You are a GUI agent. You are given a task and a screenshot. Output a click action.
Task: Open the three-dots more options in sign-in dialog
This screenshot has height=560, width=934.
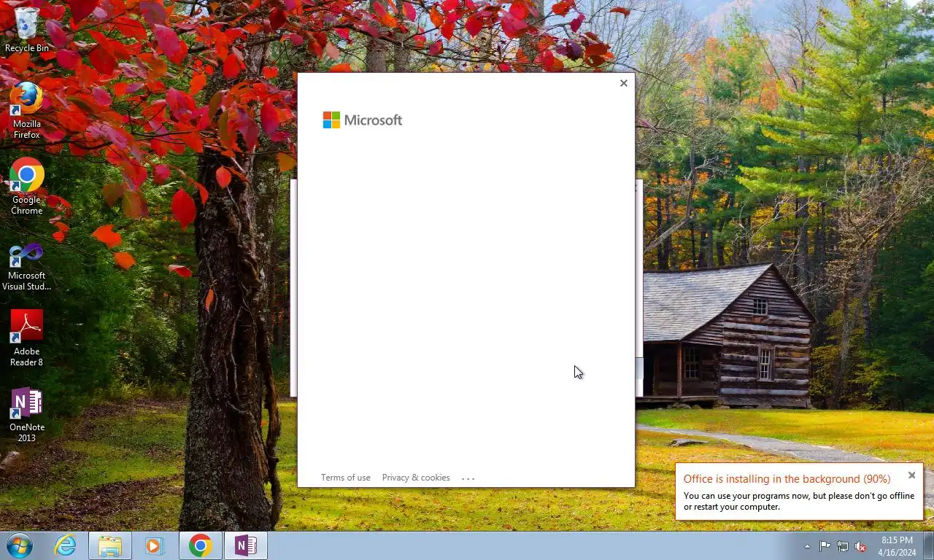tap(468, 478)
